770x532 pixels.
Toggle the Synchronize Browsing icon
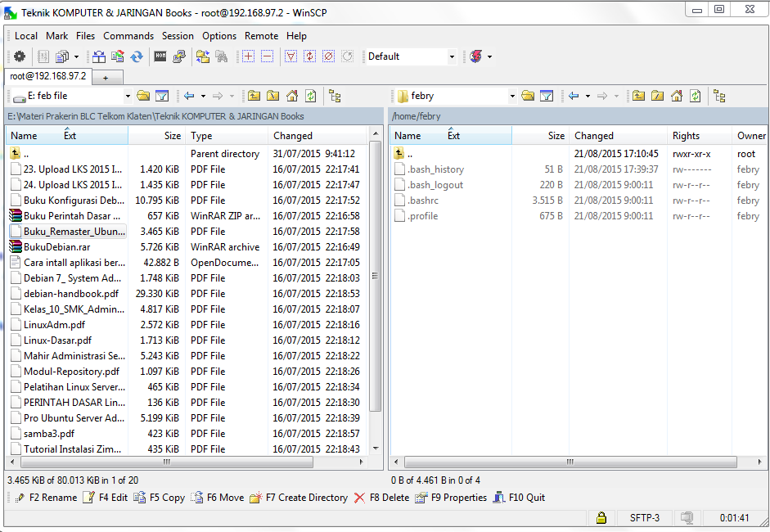203,56
